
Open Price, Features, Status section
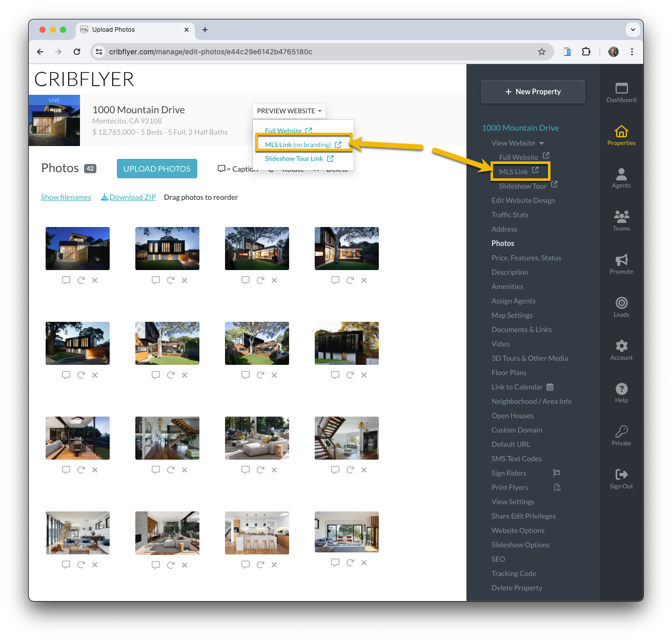click(x=526, y=258)
